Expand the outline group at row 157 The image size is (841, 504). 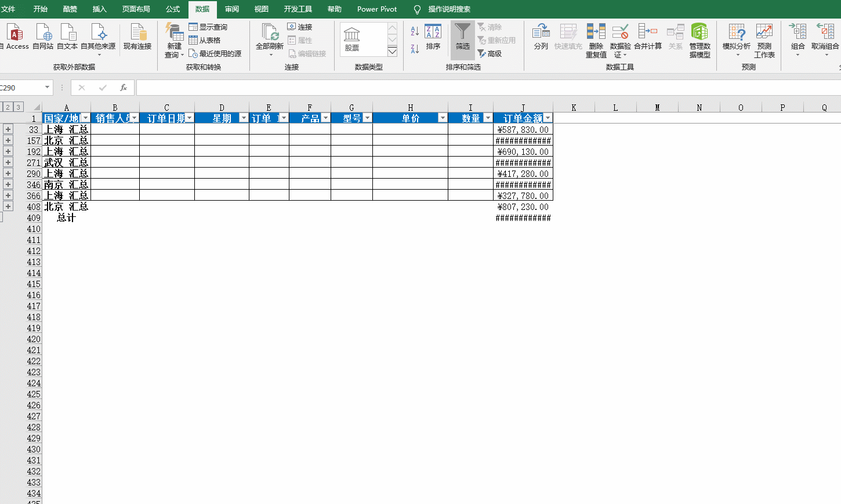(x=8, y=140)
